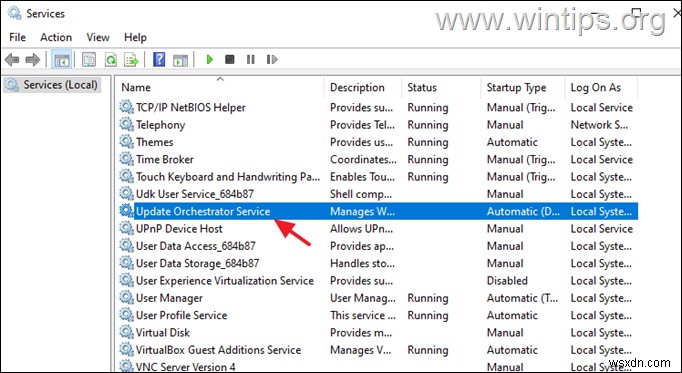The width and height of the screenshot is (682, 373).
Task: Select the Virtual Disk service name
Action: 163,333
